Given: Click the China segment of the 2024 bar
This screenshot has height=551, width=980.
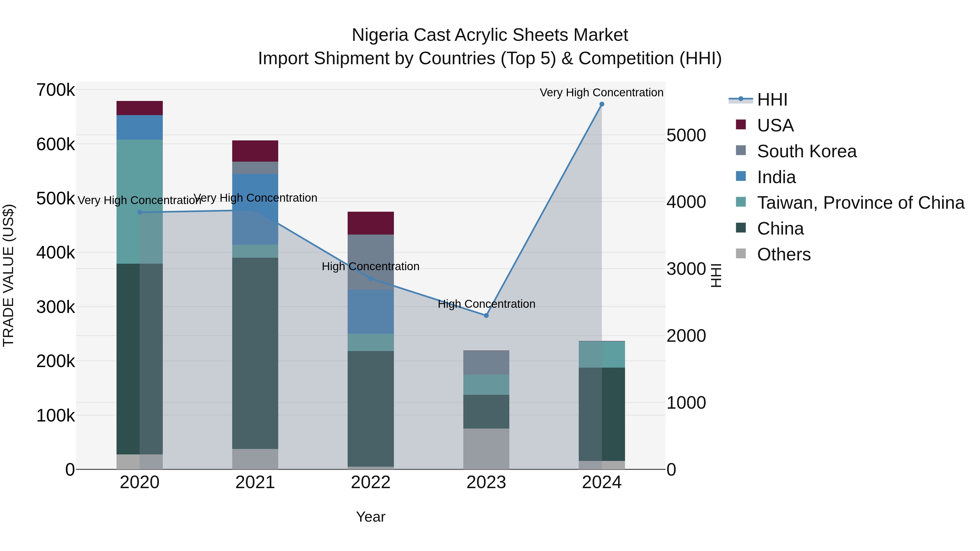Looking at the screenshot, I should pyautogui.click(x=601, y=414).
